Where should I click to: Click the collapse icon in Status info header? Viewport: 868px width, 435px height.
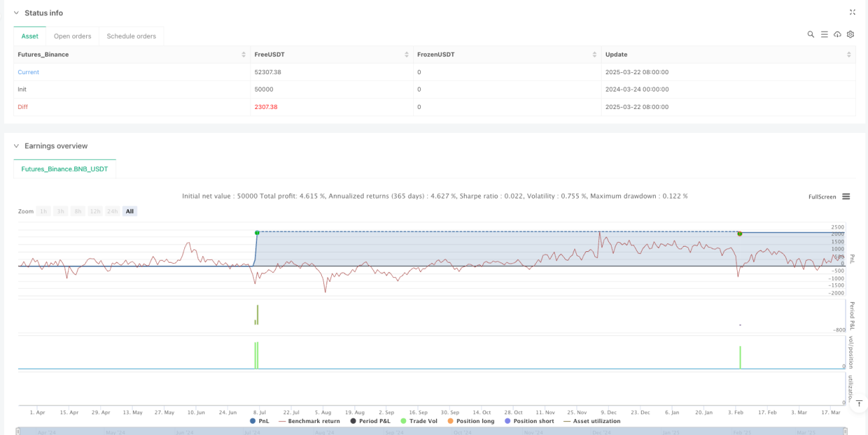pyautogui.click(x=853, y=12)
